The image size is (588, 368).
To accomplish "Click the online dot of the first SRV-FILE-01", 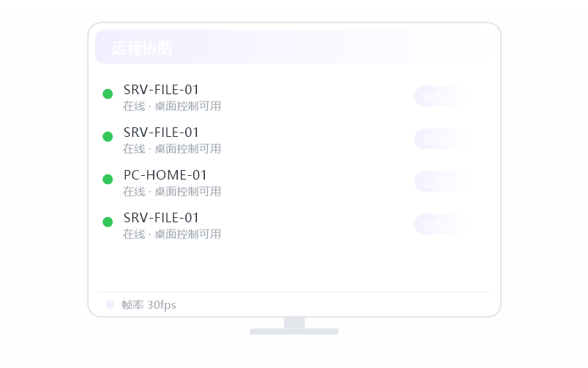I will [x=107, y=94].
